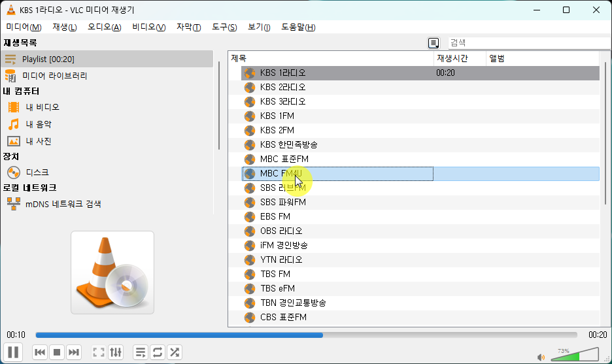This screenshot has height=364, width=612.
Task: Select KBS 2FM playlist row
Action: click(420, 130)
